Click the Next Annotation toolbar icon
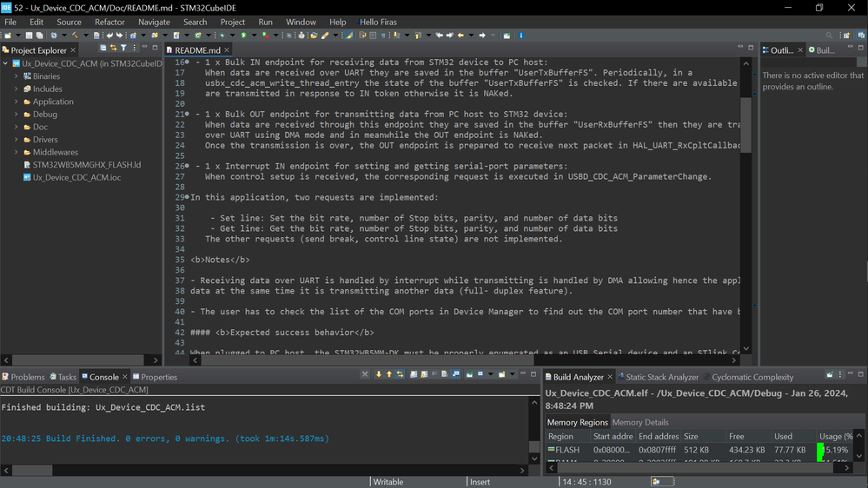 pyautogui.click(x=396, y=36)
